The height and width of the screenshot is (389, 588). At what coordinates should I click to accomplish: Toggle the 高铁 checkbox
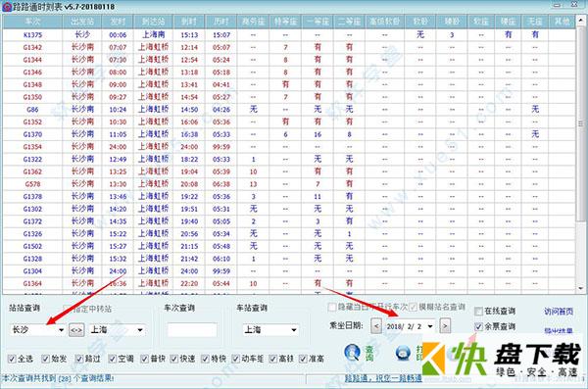point(273,359)
